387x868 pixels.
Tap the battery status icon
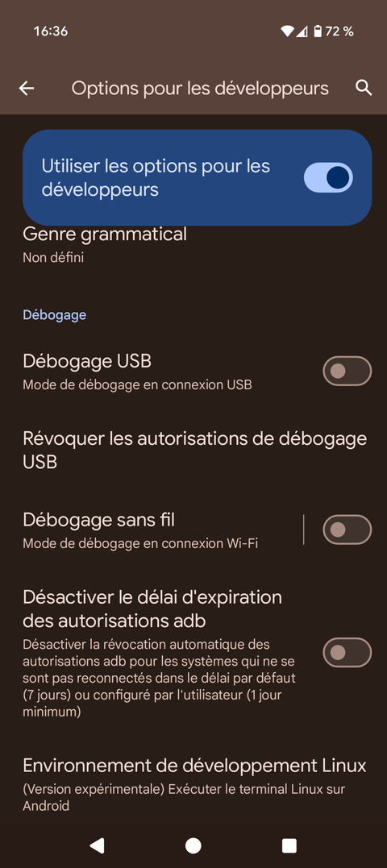pos(318,31)
